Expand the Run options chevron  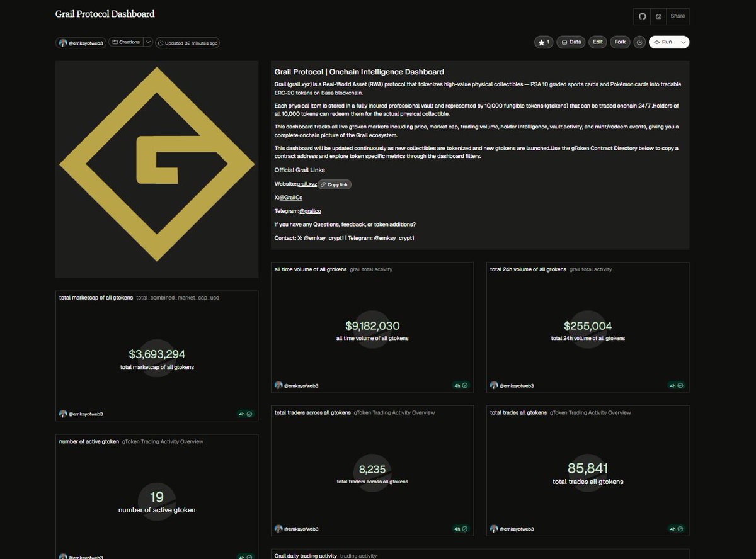pyautogui.click(x=684, y=42)
